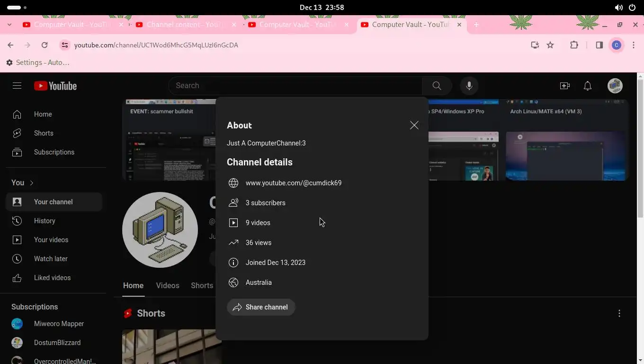Open the Shorts section three-dot menu

tap(619, 313)
